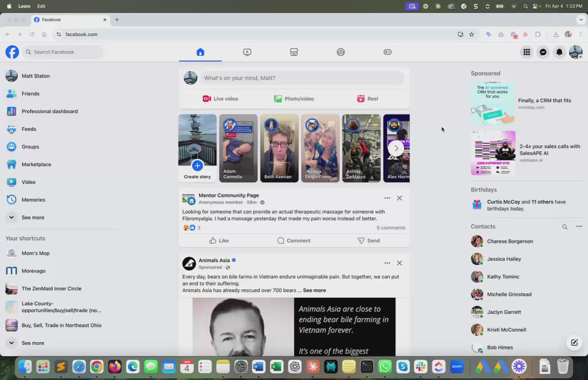This screenshot has height=380, width=588.
Task: Open the monday.com CRM sponsored ad
Action: [525, 103]
